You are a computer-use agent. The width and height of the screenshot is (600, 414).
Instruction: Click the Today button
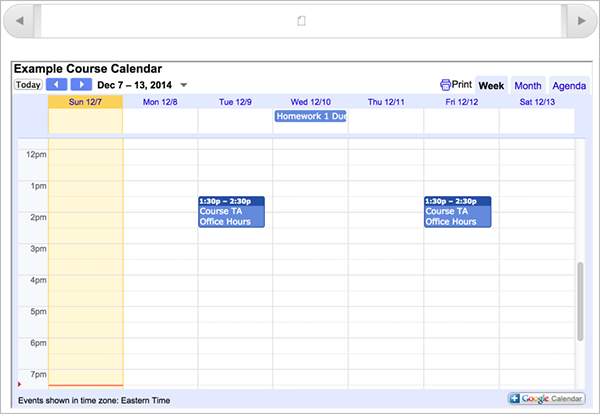tap(28, 85)
